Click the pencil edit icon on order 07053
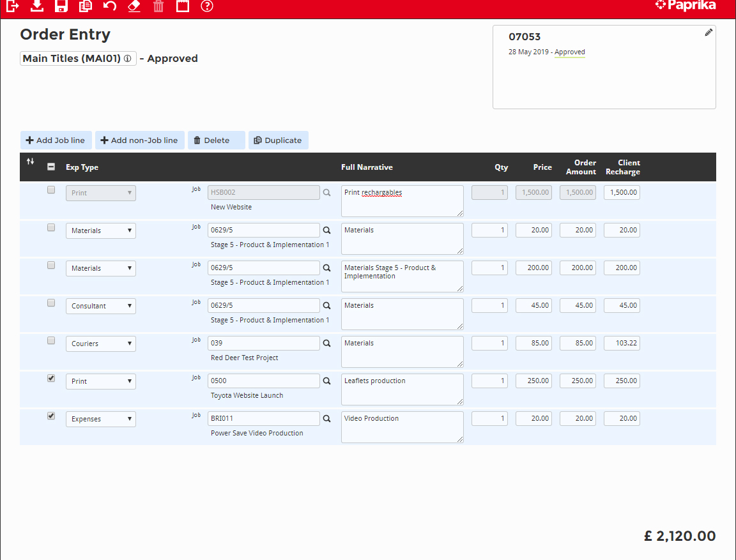The width and height of the screenshot is (736, 560). coord(709,33)
